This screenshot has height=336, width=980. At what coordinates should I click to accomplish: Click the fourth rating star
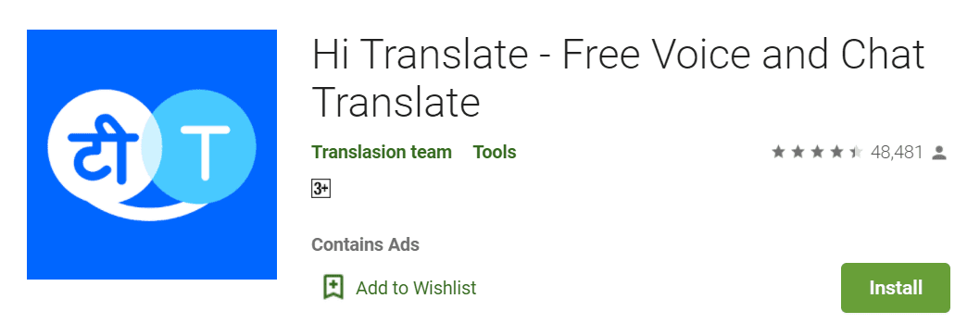click(x=836, y=152)
